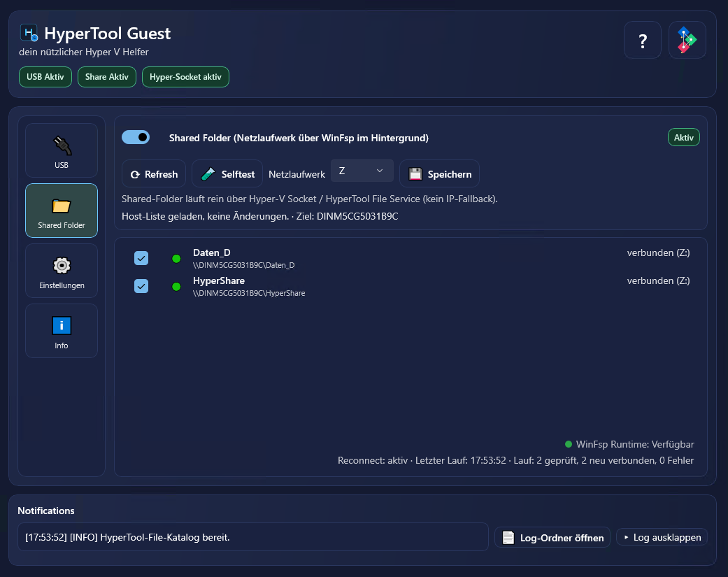The width and height of the screenshot is (728, 577).
Task: Click the gear icon for Einstellungen
Action: pyautogui.click(x=62, y=265)
